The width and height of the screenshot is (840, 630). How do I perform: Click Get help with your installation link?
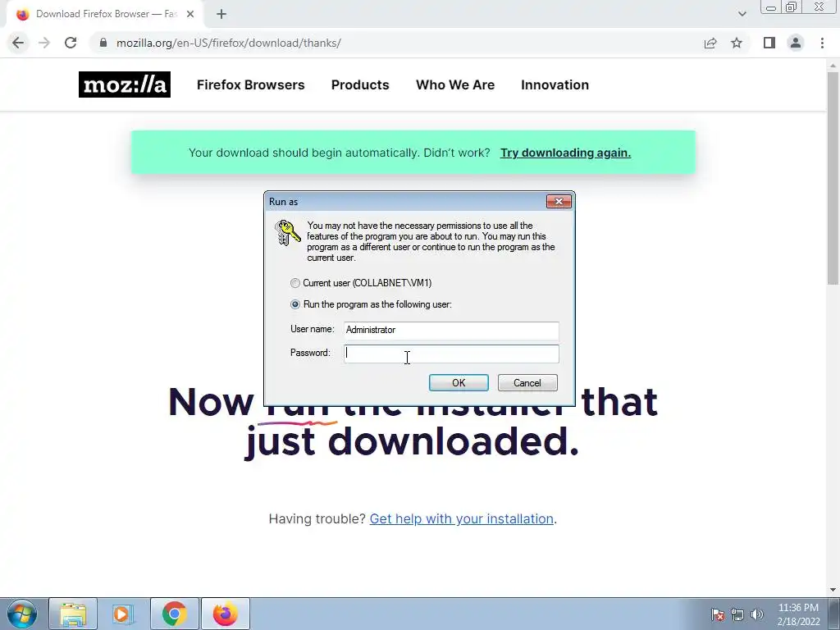point(461,518)
